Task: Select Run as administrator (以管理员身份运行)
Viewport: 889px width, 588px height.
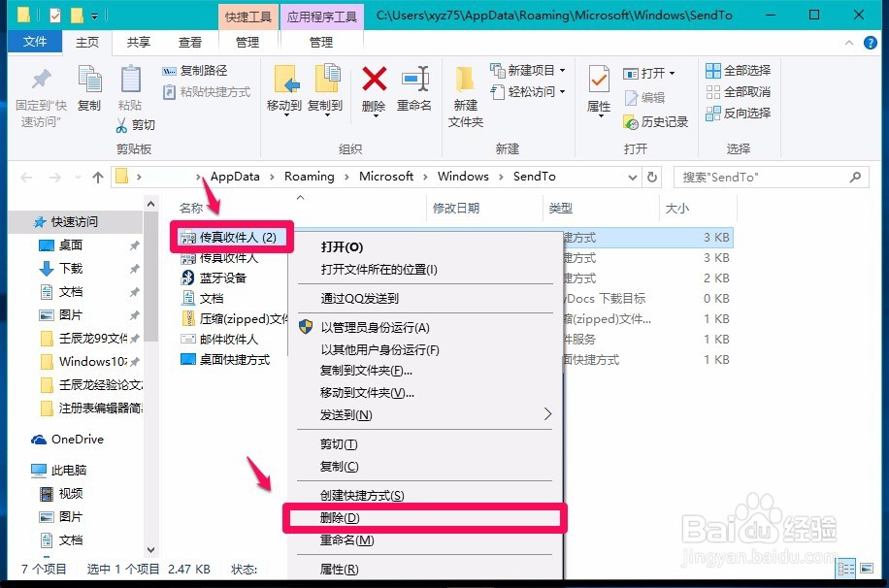Action: [375, 327]
